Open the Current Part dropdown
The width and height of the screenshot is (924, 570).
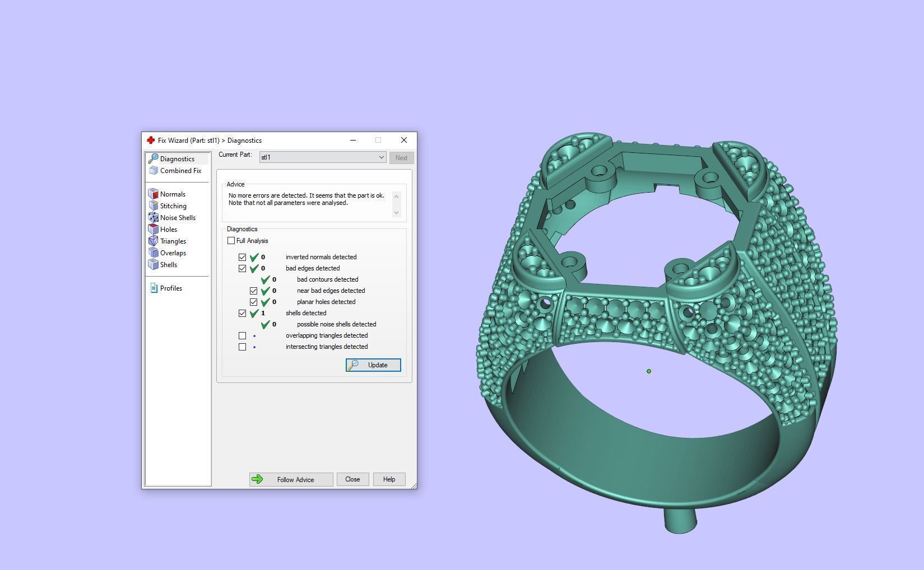[322, 157]
